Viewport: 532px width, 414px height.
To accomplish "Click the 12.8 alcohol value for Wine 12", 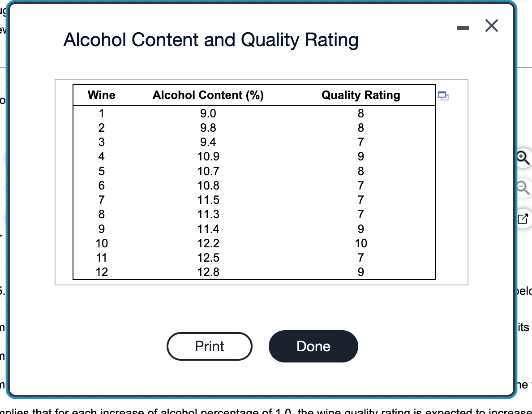I will [208, 272].
